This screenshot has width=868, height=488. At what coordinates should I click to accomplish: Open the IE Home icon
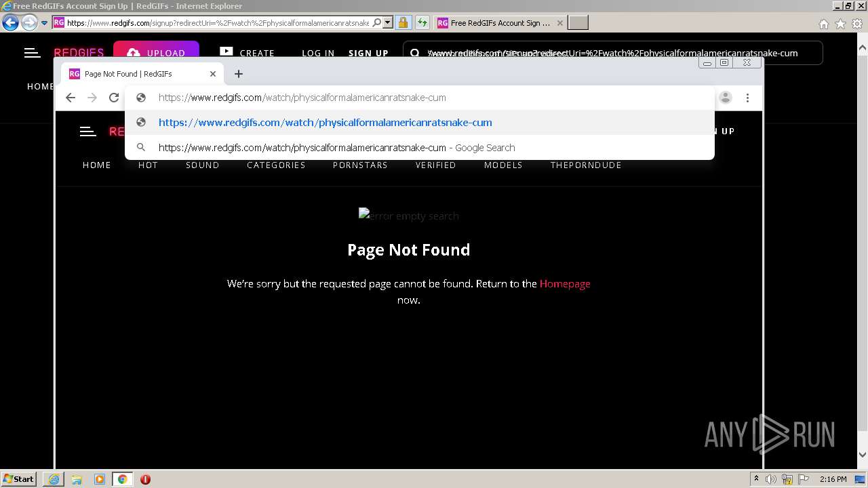(x=823, y=24)
